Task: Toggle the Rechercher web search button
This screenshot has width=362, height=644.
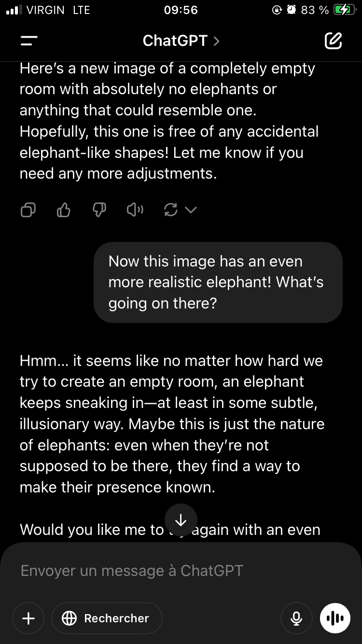Action: tap(107, 618)
